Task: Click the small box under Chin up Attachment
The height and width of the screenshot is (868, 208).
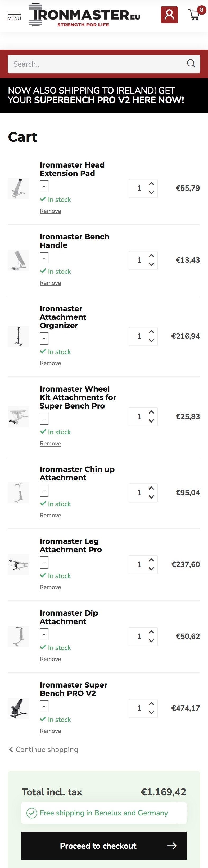Action: (x=44, y=491)
